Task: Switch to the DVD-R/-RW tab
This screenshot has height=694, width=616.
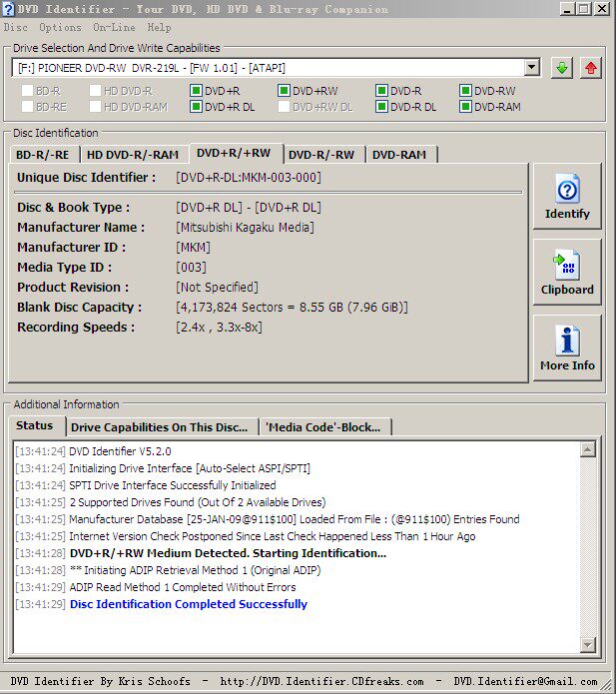Action: click(x=321, y=155)
